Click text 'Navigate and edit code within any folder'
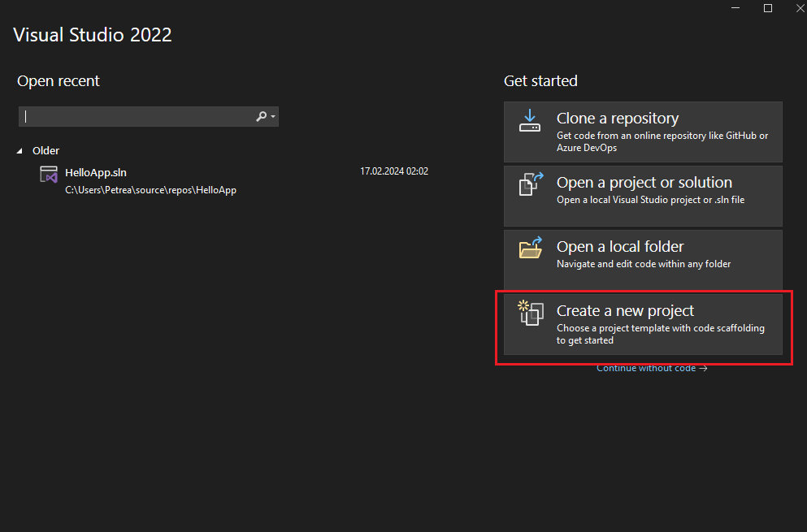This screenshot has width=807, height=532. (x=644, y=264)
